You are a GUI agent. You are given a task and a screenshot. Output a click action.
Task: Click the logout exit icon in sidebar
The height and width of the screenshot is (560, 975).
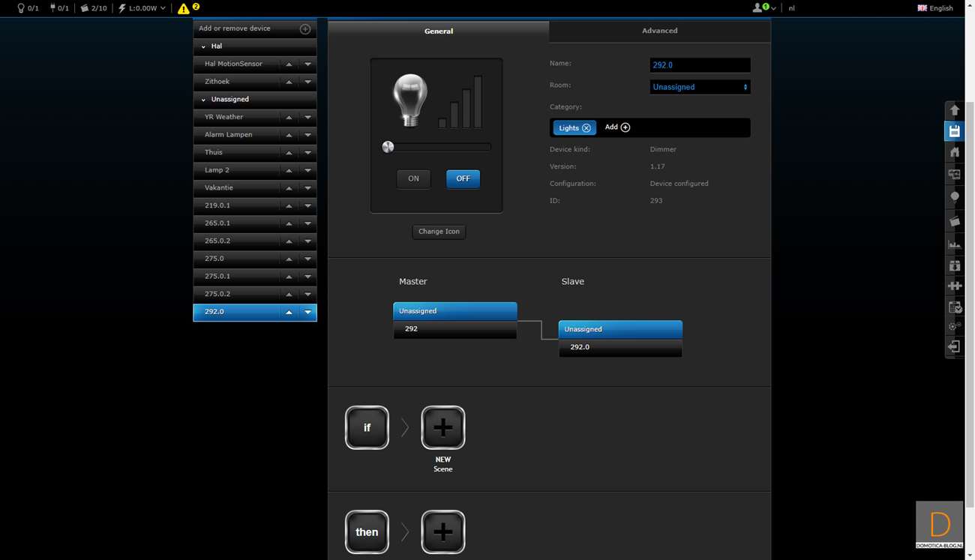(x=954, y=346)
